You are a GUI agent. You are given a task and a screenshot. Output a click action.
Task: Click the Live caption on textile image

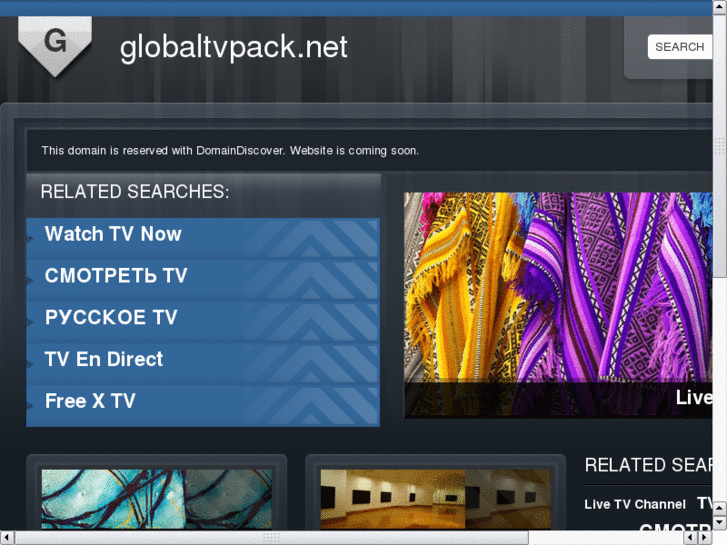tap(694, 398)
